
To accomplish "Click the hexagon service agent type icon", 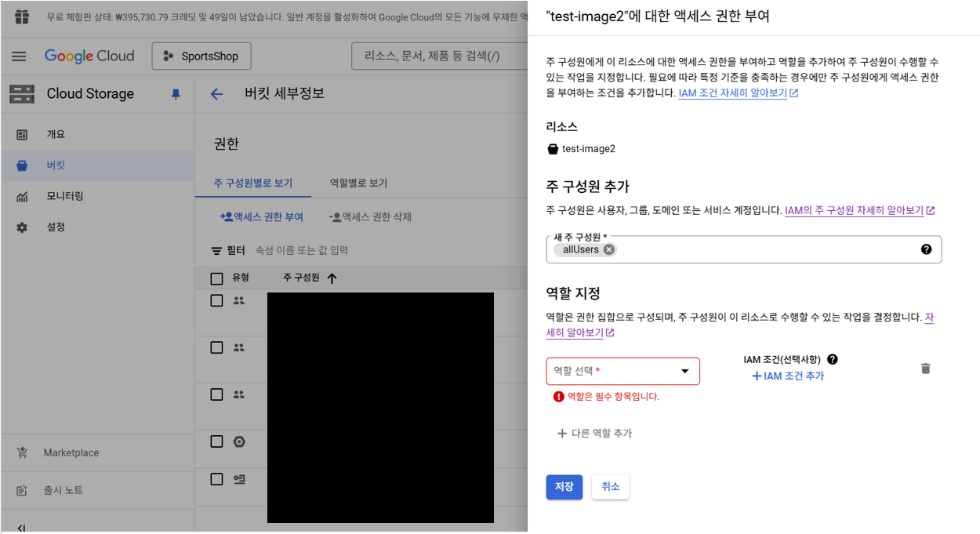I will coord(239,441).
